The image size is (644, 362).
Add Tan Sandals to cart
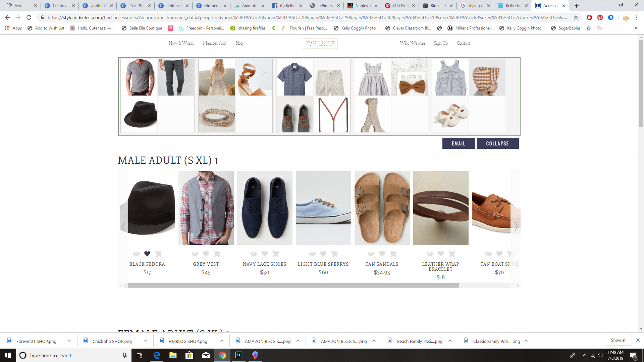[x=393, y=254]
